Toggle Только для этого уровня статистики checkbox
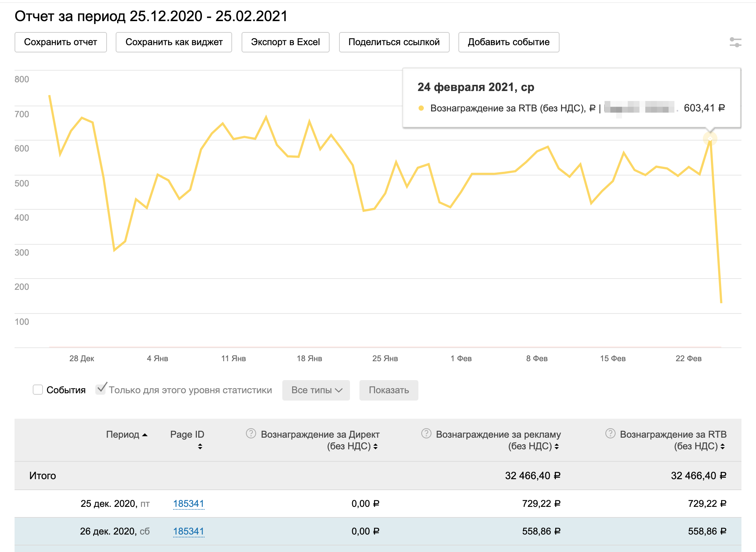The height and width of the screenshot is (552, 756). click(x=100, y=389)
